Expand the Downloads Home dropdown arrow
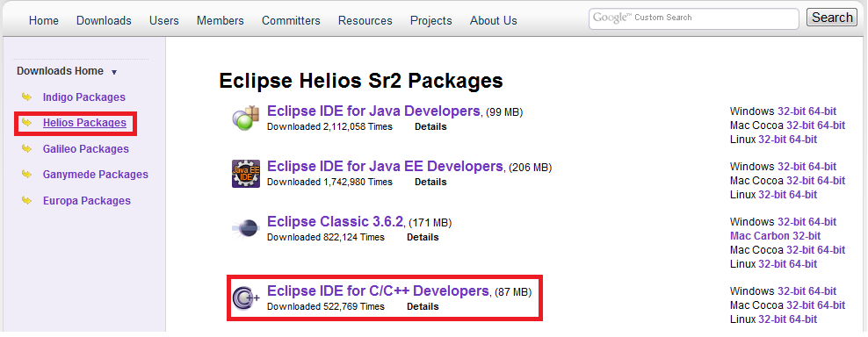868x337 pixels. 114,72
